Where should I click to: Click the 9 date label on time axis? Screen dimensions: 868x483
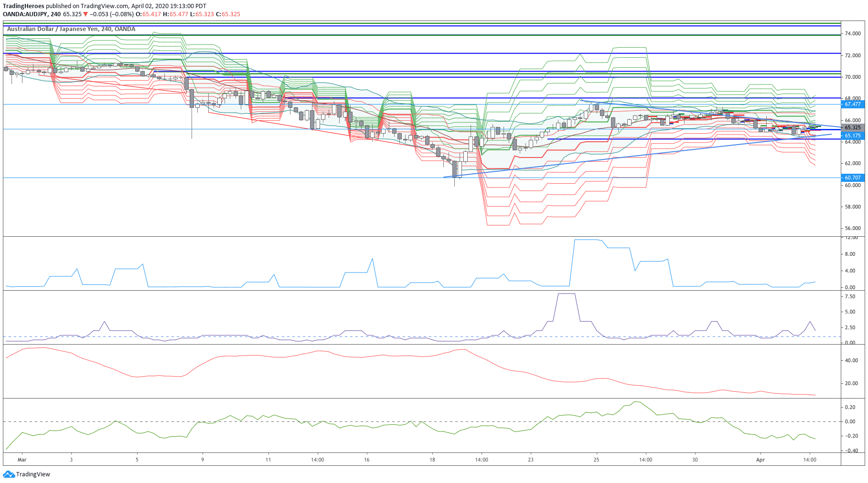pyautogui.click(x=203, y=460)
